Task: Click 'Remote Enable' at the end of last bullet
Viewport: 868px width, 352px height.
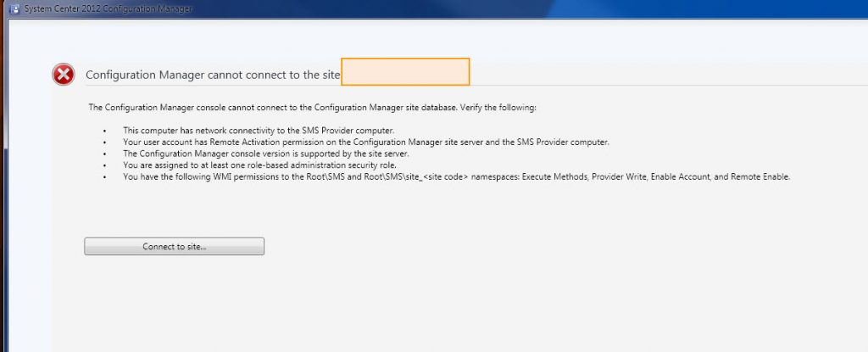Action: click(760, 177)
